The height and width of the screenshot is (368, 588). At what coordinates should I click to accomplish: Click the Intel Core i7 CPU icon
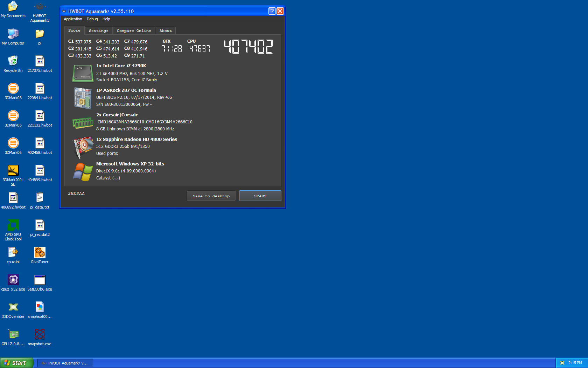pyautogui.click(x=83, y=73)
